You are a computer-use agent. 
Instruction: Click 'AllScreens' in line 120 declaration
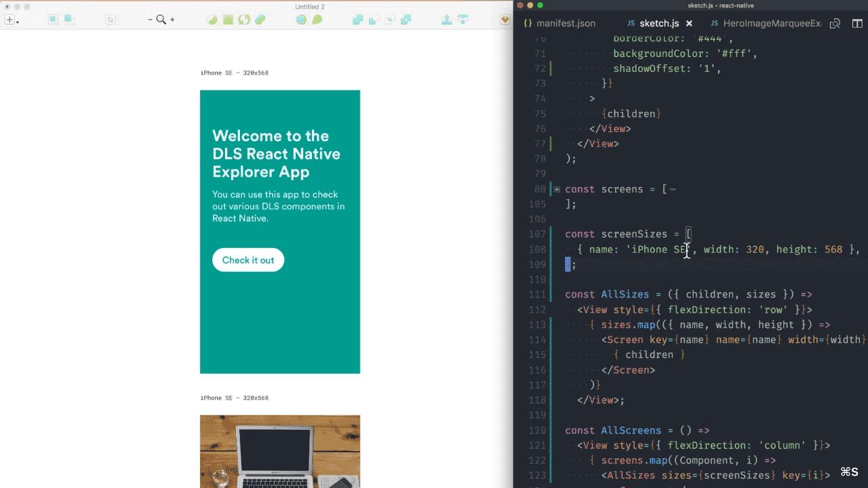pyautogui.click(x=631, y=430)
